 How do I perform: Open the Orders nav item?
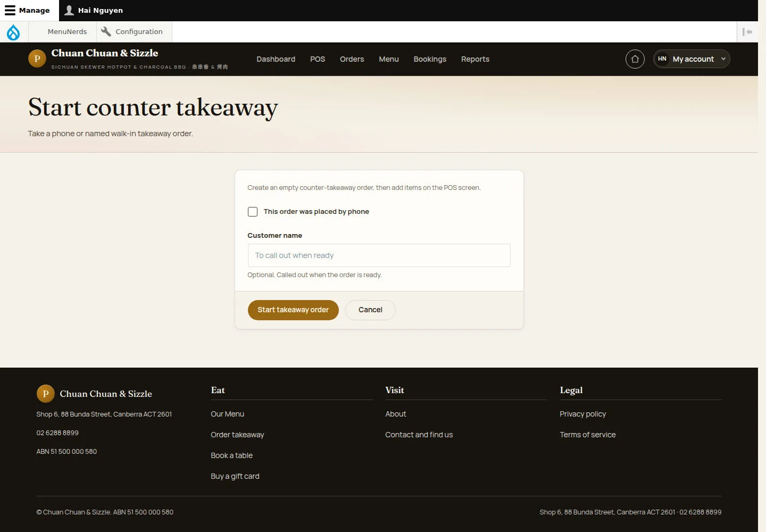click(352, 59)
